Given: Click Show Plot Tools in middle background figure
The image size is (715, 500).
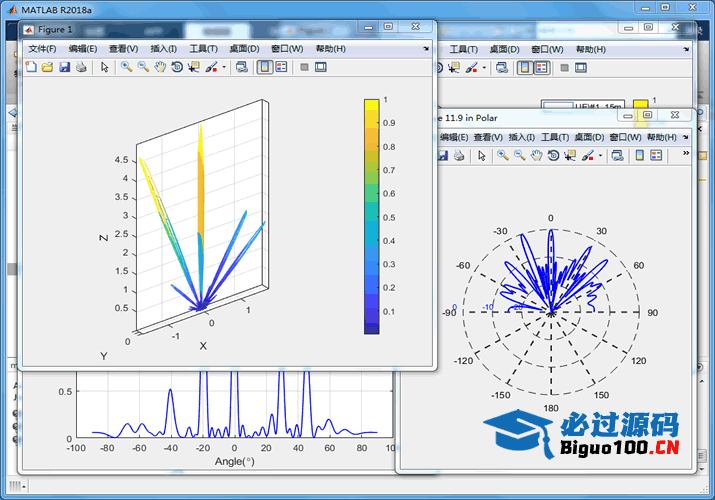Looking at the screenshot, I should [x=580, y=68].
